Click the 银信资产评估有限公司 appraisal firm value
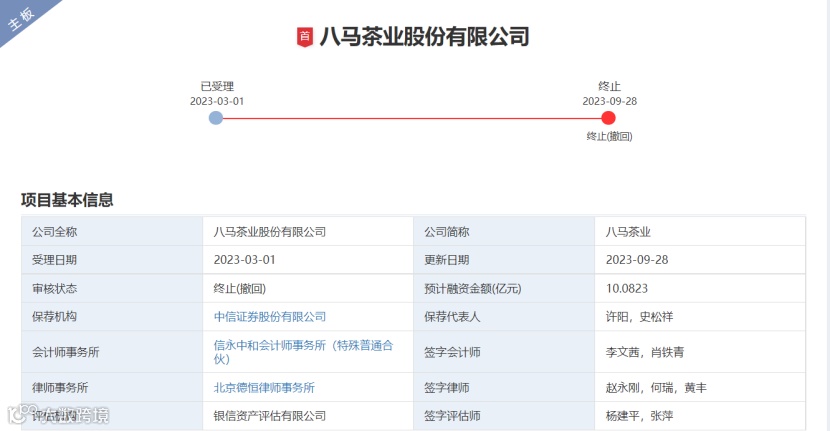 point(269,416)
